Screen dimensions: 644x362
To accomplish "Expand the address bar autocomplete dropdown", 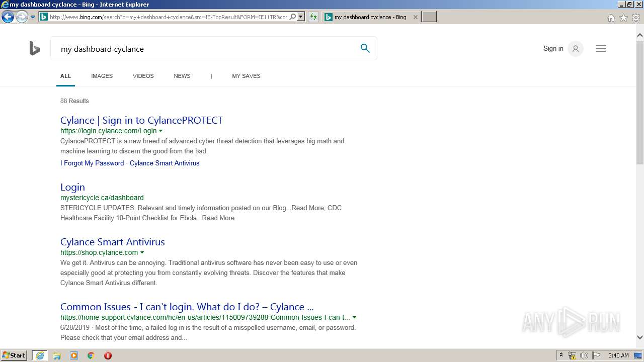I will pyautogui.click(x=301, y=17).
